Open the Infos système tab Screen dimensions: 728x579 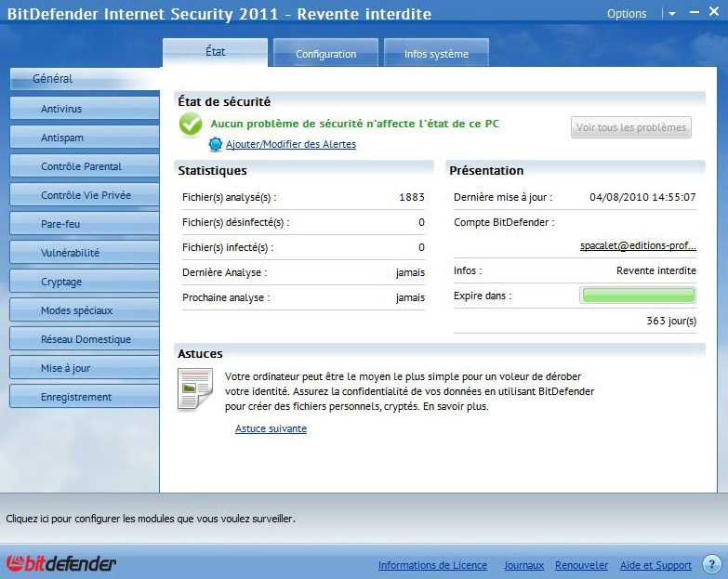pyautogui.click(x=436, y=54)
